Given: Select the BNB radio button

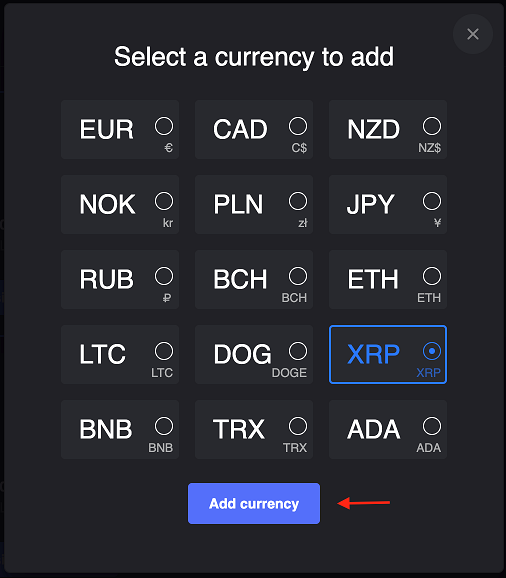Looking at the screenshot, I should click(164, 426).
